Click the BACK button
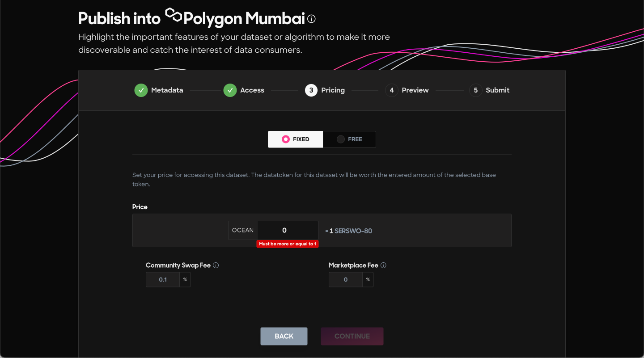The image size is (644, 358). tap(284, 336)
